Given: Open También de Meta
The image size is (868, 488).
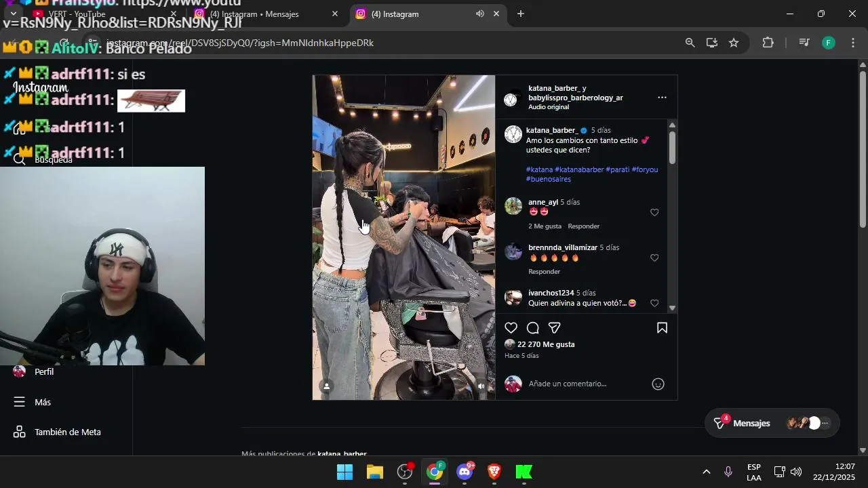Looking at the screenshot, I should coord(57,432).
